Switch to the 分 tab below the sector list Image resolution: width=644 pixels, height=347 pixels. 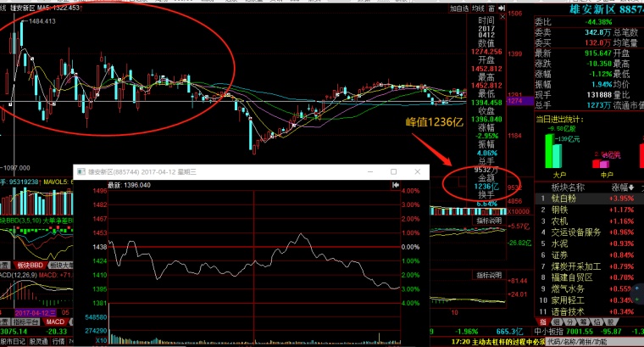570,322
